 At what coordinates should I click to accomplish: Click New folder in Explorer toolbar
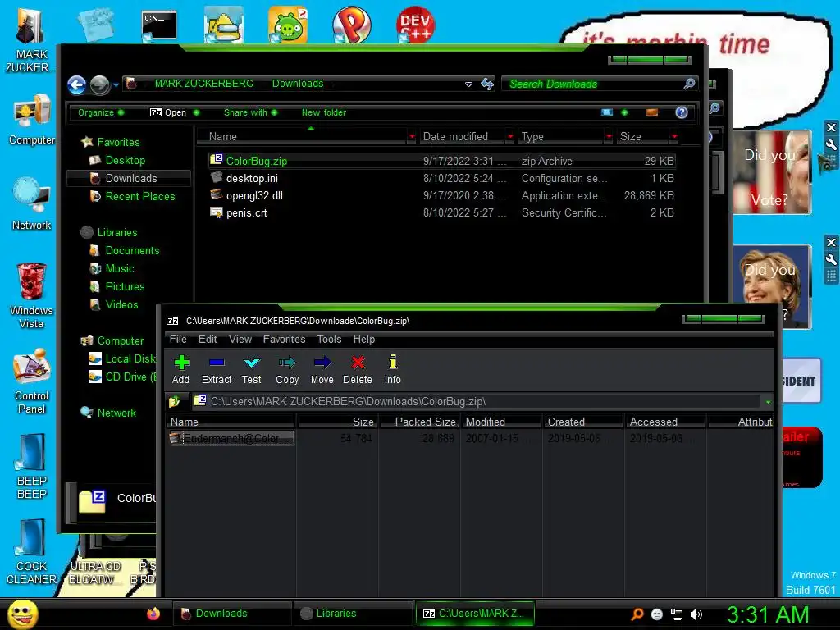pos(323,112)
